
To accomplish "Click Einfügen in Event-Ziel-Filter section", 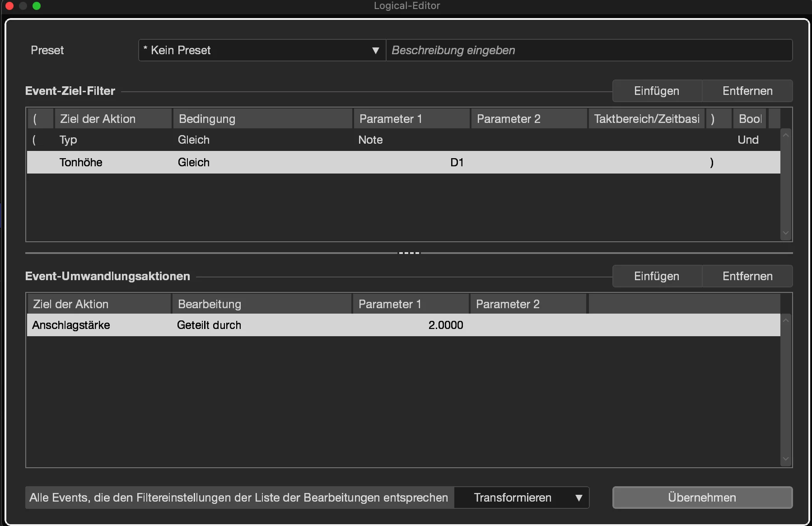I will coord(657,91).
